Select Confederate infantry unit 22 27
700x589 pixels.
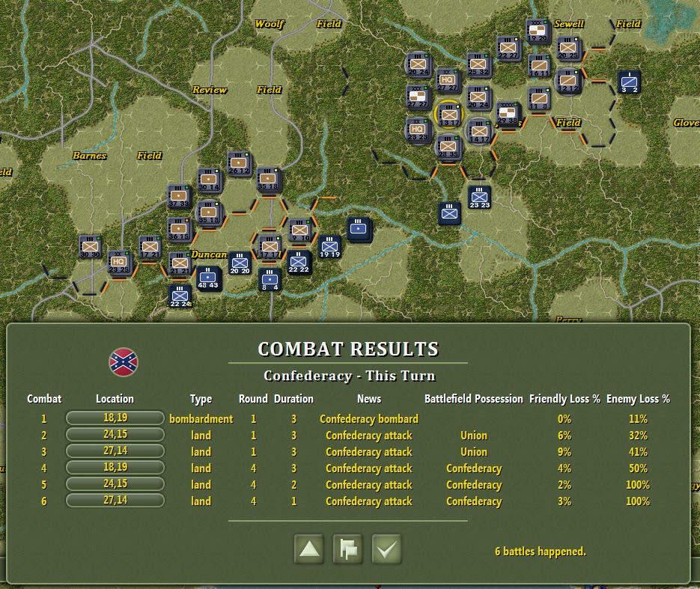[508, 48]
